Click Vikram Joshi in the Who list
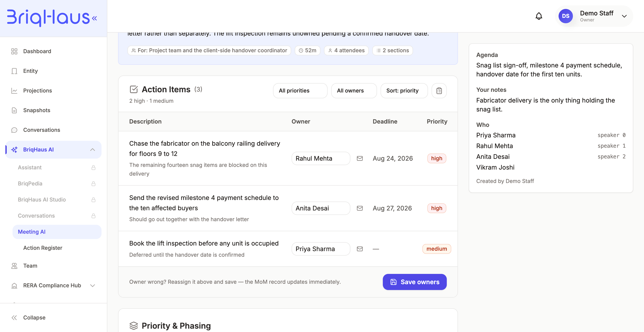 tap(495, 167)
